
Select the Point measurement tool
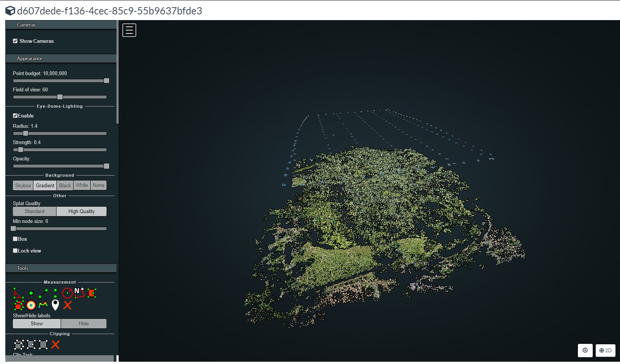pos(31,293)
